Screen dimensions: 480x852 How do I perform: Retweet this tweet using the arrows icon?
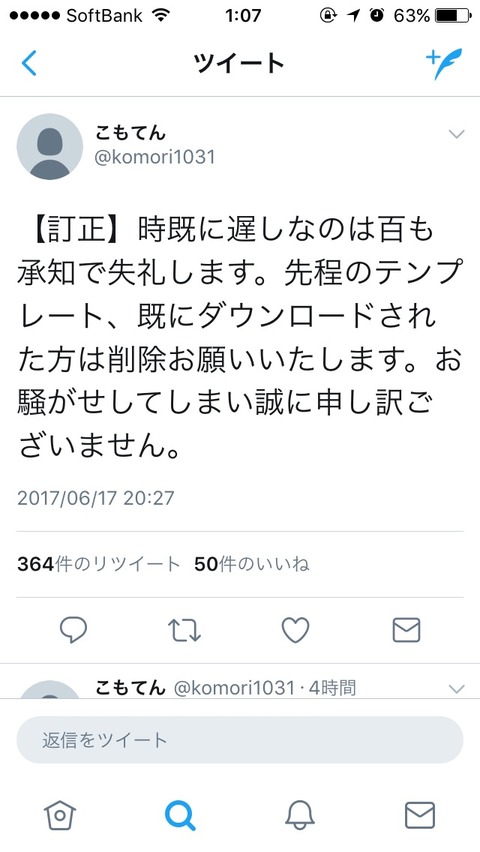coord(184,630)
